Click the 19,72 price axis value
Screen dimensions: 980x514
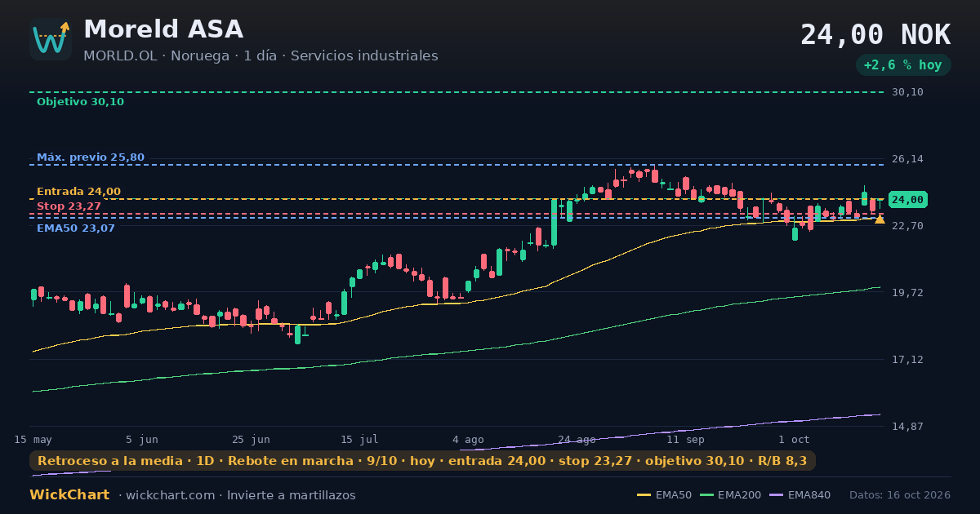tap(907, 292)
